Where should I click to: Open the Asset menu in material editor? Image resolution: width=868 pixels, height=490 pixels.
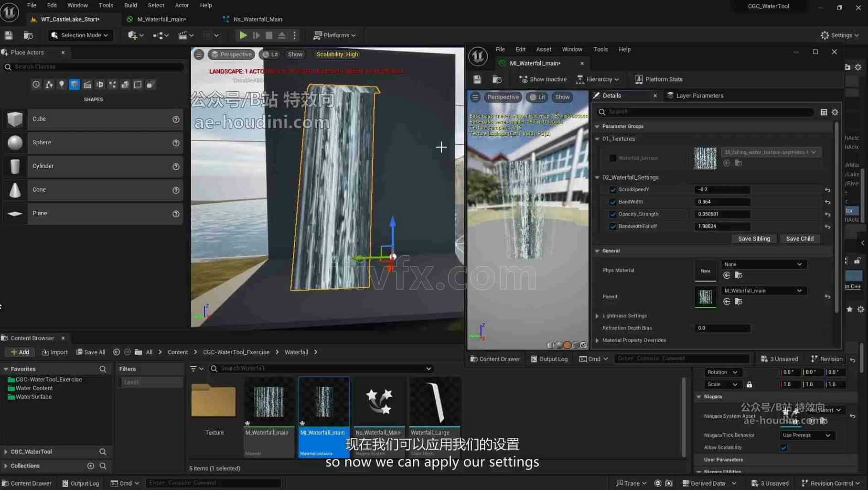coord(543,49)
